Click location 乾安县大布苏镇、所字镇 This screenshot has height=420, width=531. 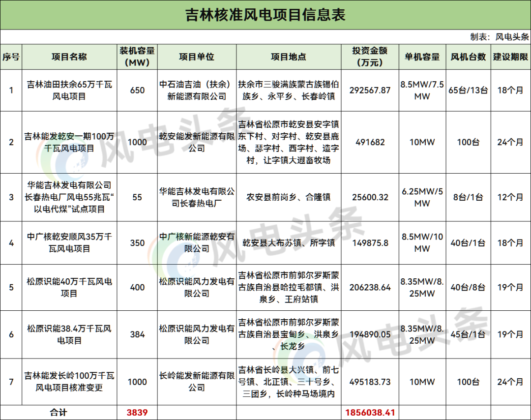[289, 243]
